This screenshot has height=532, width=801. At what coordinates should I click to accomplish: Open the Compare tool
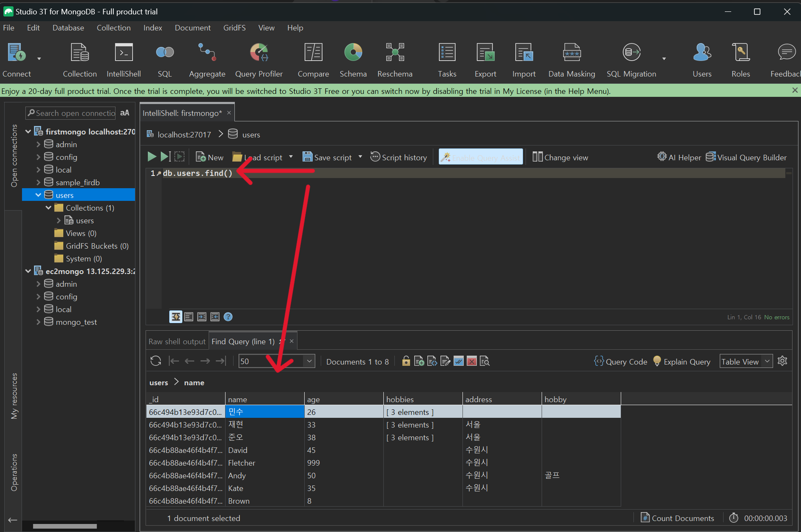coord(313,60)
